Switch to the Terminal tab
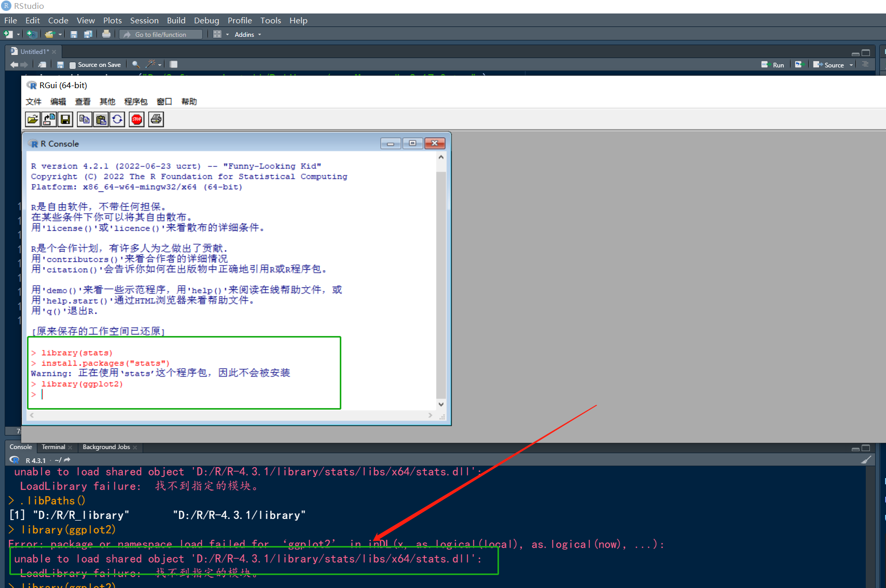 [x=53, y=447]
